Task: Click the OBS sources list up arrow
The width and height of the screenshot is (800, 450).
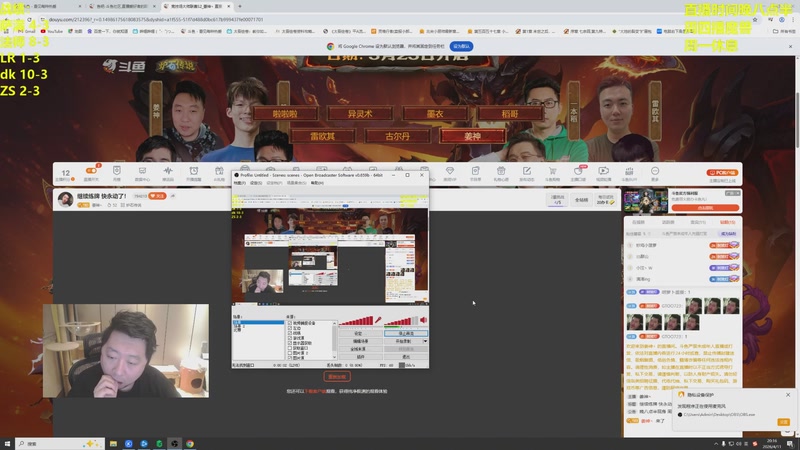Action: (334, 323)
